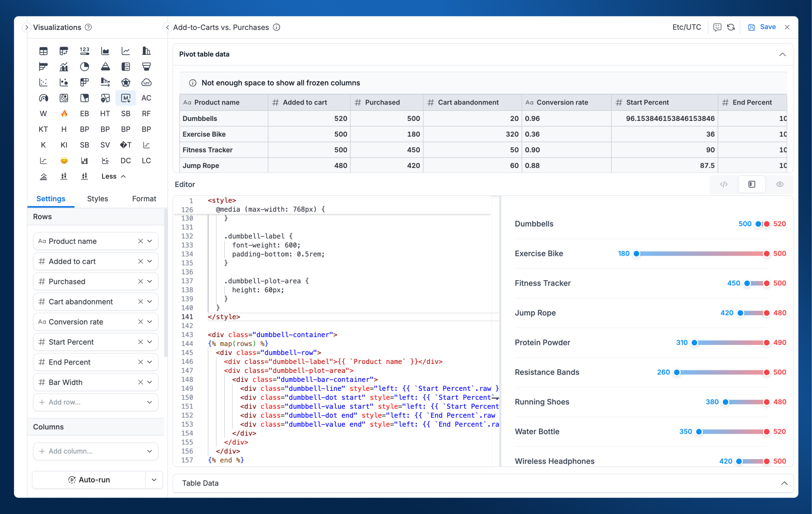Viewport: 812px width, 514px height.
Task: Open the Added to cart field dropdown
Action: pyautogui.click(x=150, y=261)
